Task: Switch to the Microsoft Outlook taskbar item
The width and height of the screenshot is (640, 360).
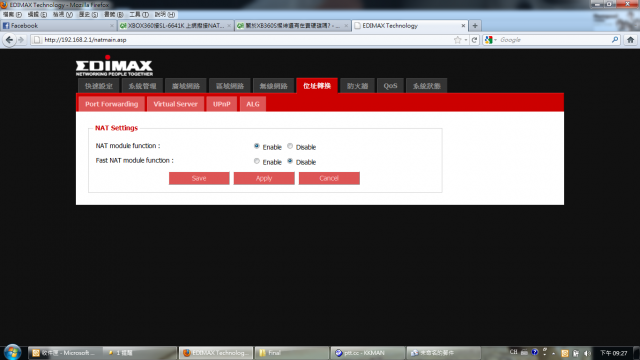Action: 64,353
